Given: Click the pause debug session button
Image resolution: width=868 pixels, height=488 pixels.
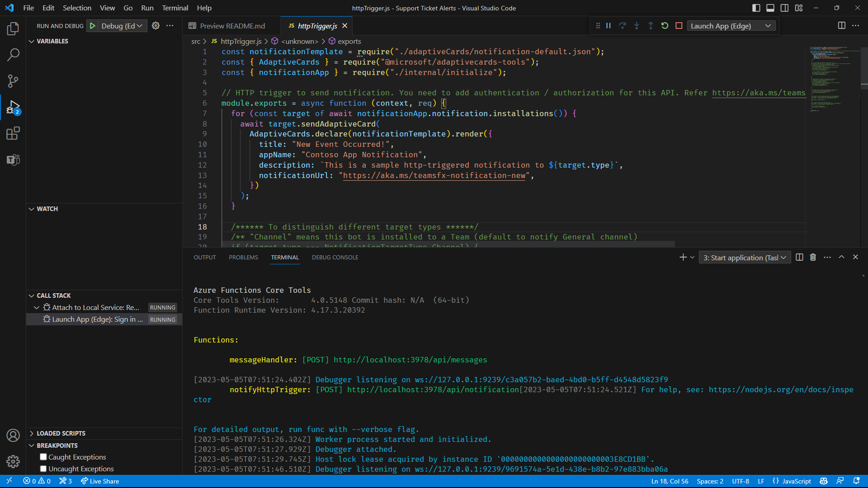Looking at the screenshot, I should 609,26.
